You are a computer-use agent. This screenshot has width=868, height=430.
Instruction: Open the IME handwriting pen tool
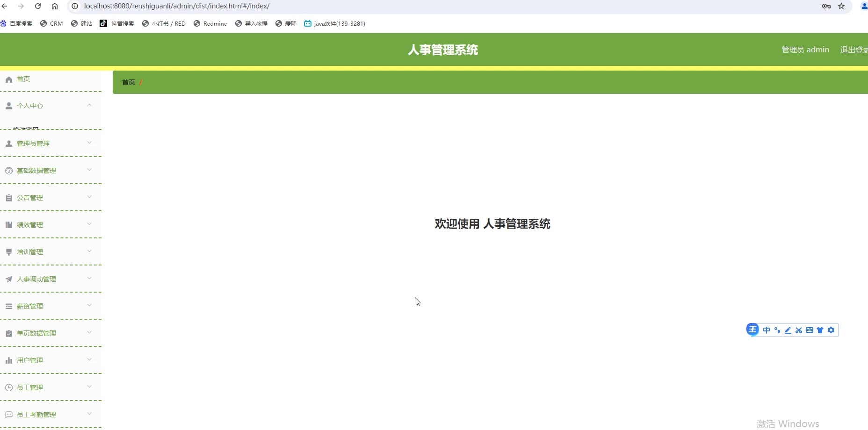coord(788,330)
